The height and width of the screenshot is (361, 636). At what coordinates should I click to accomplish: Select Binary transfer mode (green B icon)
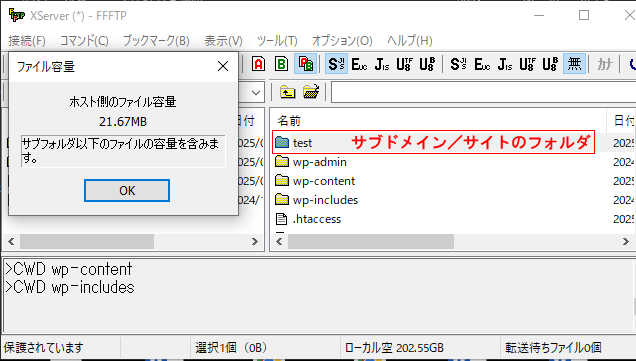click(x=281, y=64)
